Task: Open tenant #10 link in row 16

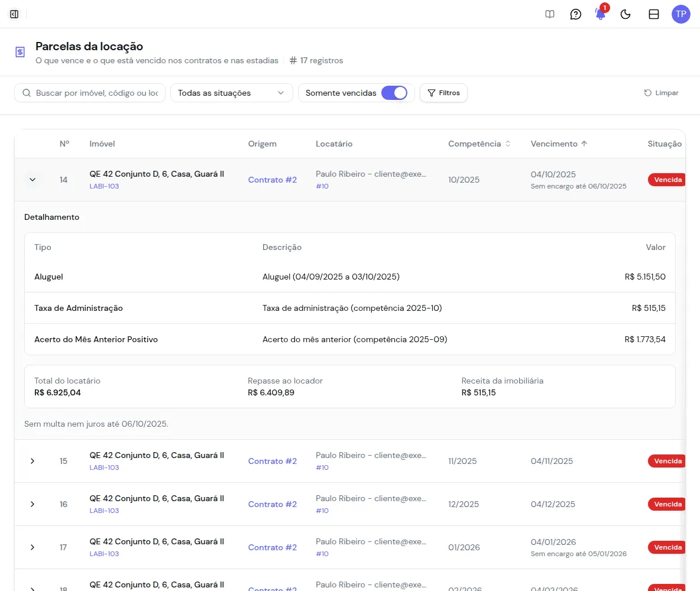Action: pos(322,511)
